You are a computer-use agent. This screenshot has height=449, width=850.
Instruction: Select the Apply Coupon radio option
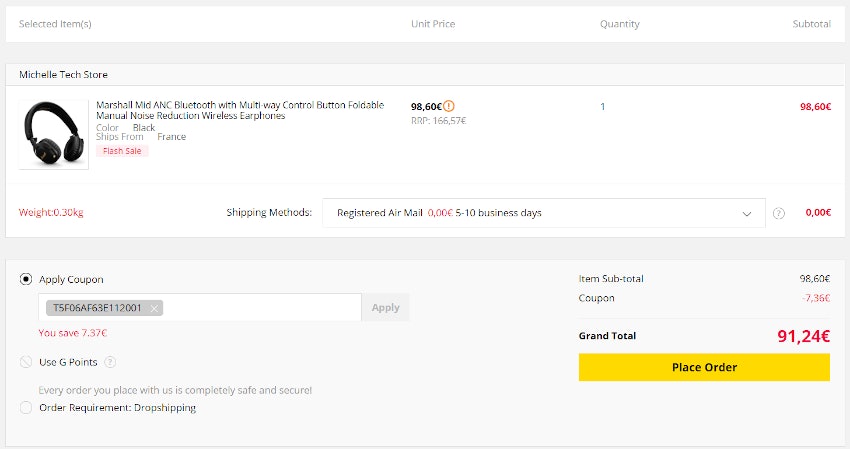26,280
